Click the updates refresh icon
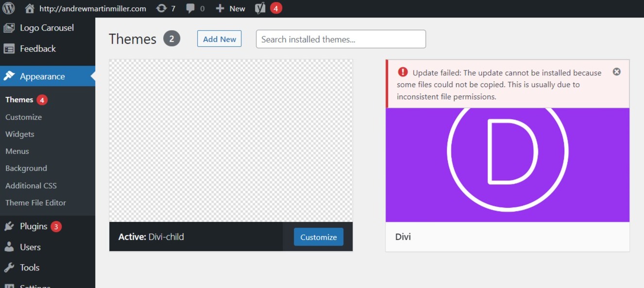 [x=161, y=8]
